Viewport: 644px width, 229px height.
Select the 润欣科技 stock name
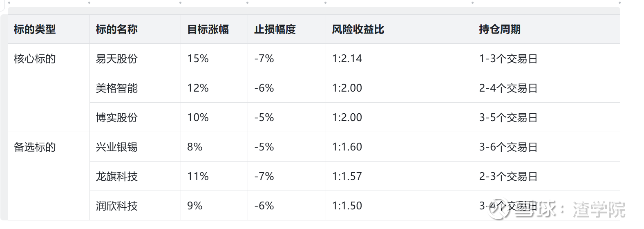(x=116, y=206)
